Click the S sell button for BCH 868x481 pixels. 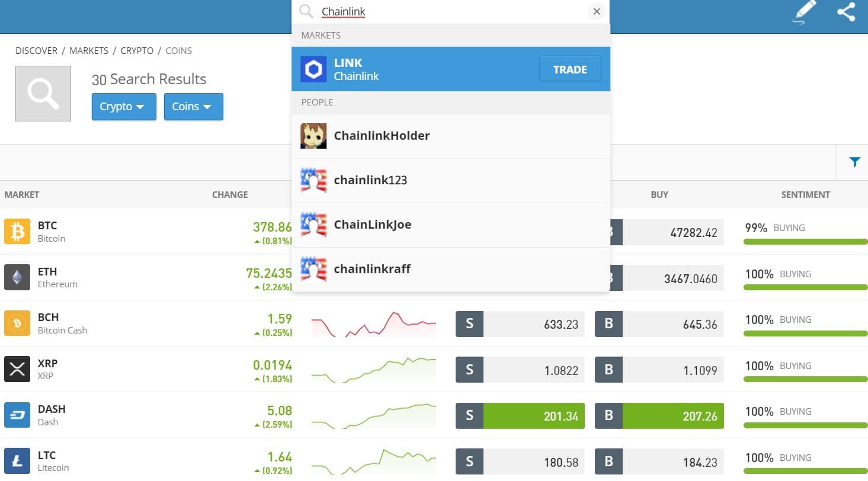click(469, 324)
